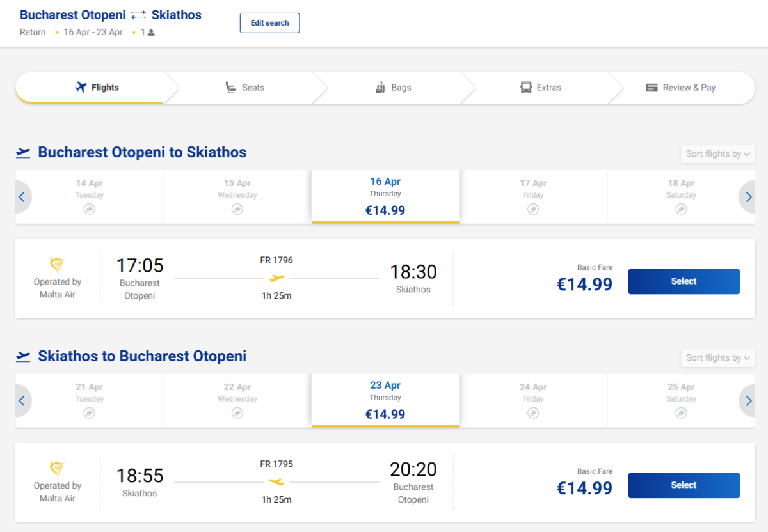Click the swap arrows between Bucharest Otopeni and Skiathos
The image size is (768, 532).
click(x=138, y=15)
